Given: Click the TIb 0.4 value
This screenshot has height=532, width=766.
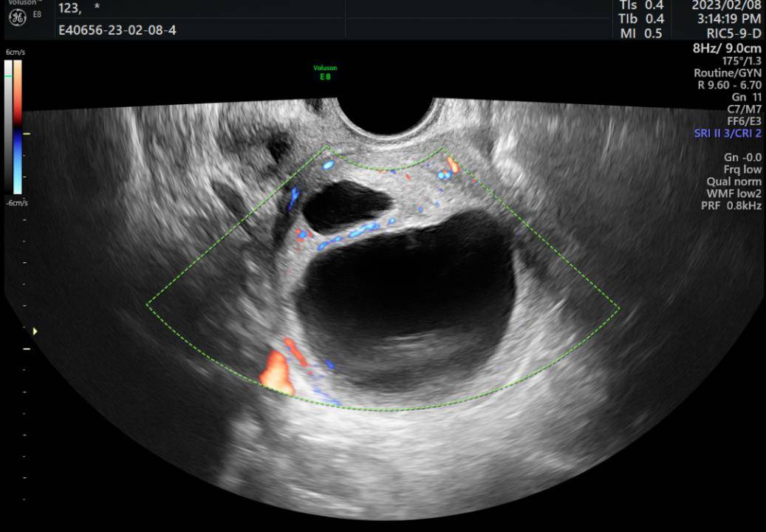Looking at the screenshot, I should coord(641,19).
